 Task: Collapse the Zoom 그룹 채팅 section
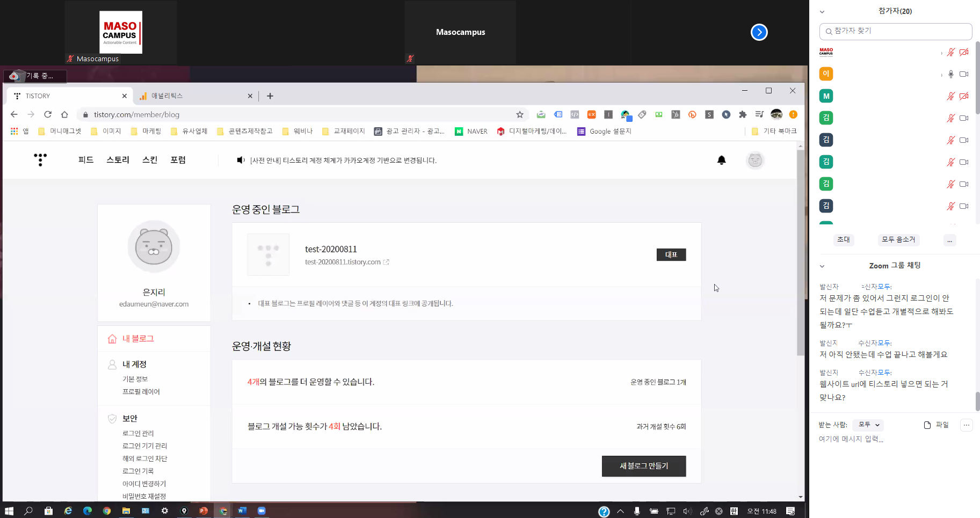[822, 266]
